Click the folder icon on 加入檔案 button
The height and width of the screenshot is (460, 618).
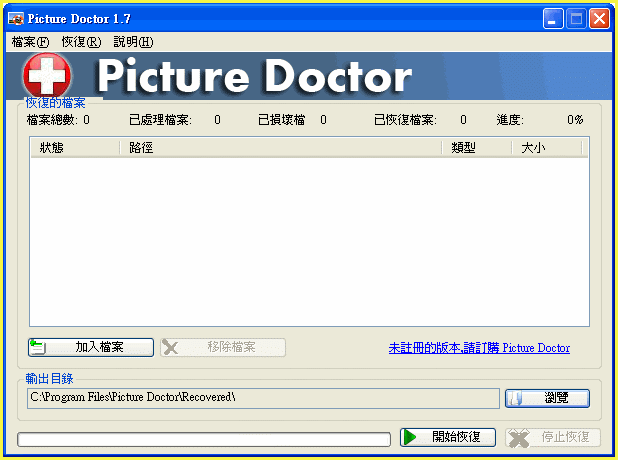click(x=39, y=347)
